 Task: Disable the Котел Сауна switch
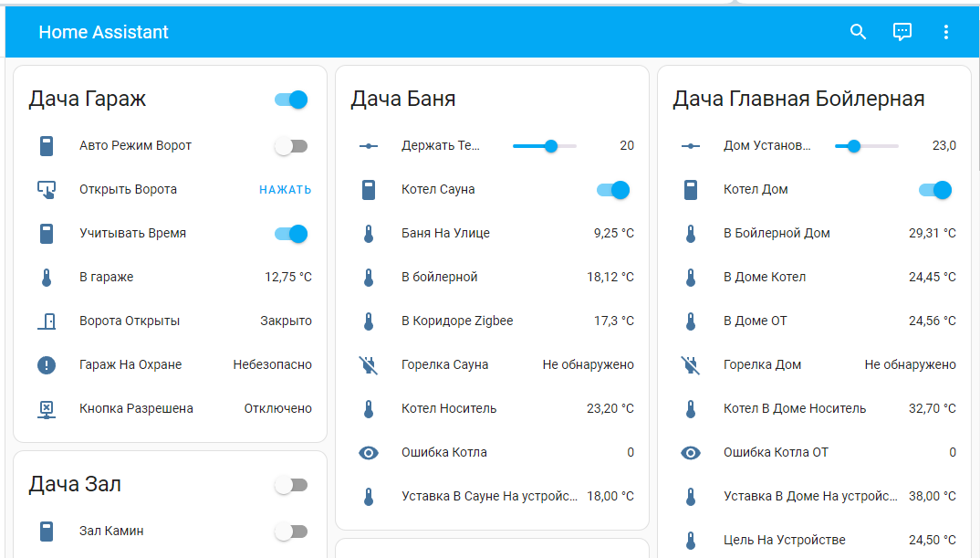coord(613,190)
